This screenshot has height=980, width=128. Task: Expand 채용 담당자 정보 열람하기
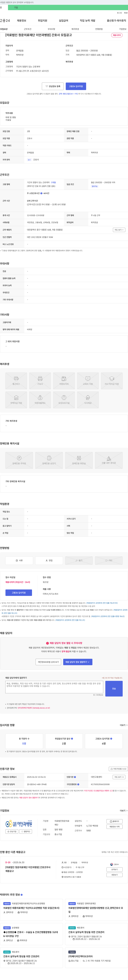click(78, 662)
